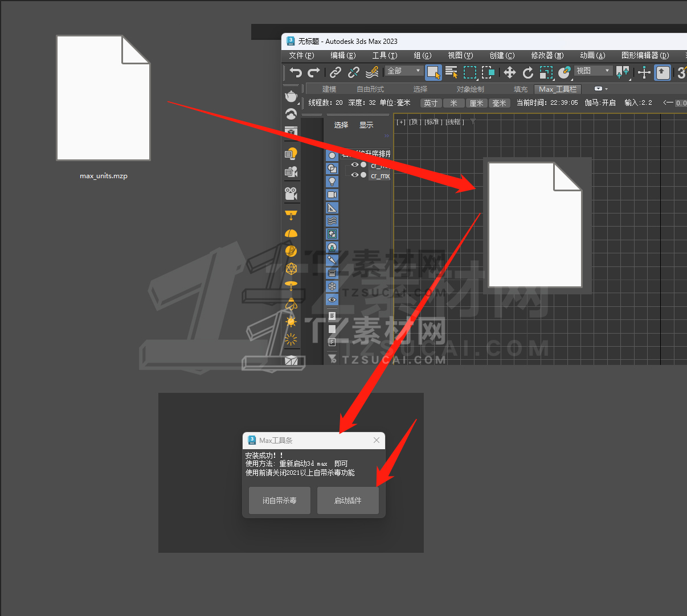Set units with the 毫米 button

pos(499,103)
